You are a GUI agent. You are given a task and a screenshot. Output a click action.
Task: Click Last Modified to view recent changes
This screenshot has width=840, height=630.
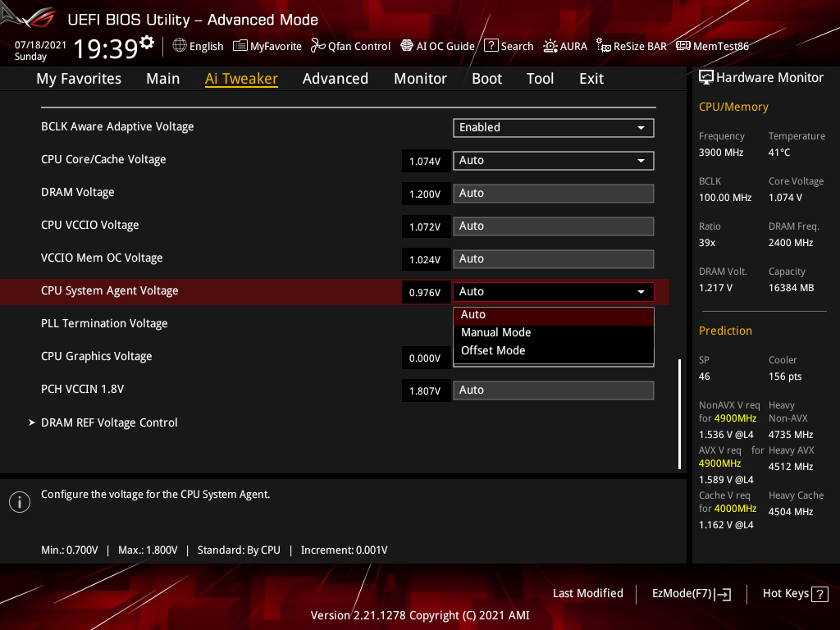click(x=587, y=593)
